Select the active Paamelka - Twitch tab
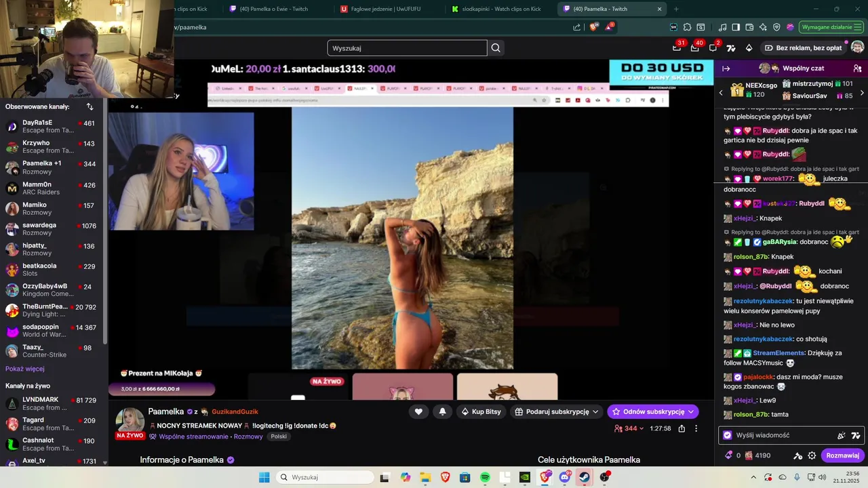Viewport: 868px width, 488px height. [612, 9]
